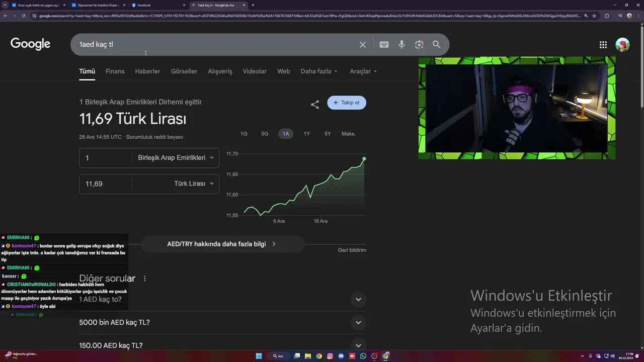Expand the Daha fazla menu
The width and height of the screenshot is (644, 362).
[319, 71]
